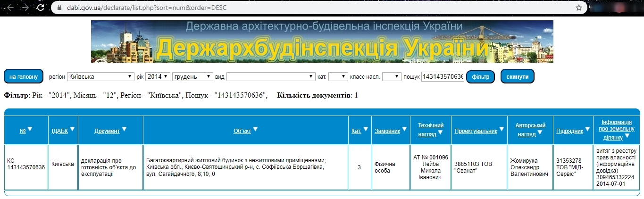The image size is (644, 199).
Task: Click sort arrow next to Об'єкт header
Action: pos(255,129)
